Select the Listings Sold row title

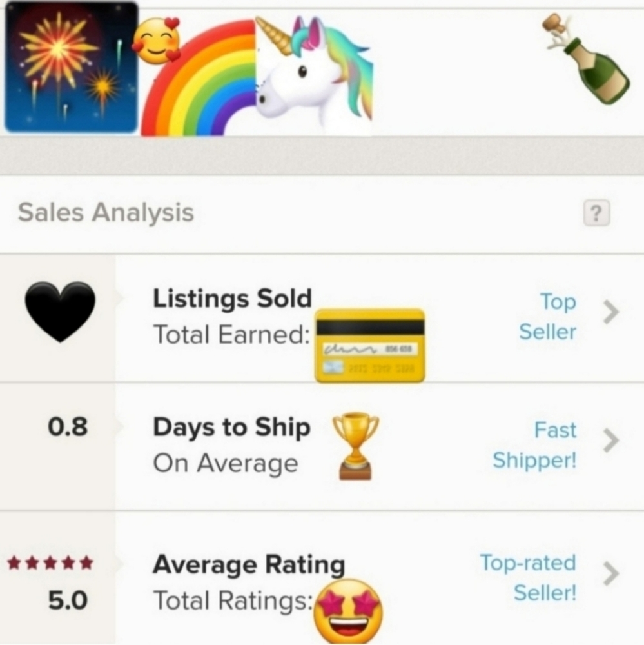tap(232, 298)
